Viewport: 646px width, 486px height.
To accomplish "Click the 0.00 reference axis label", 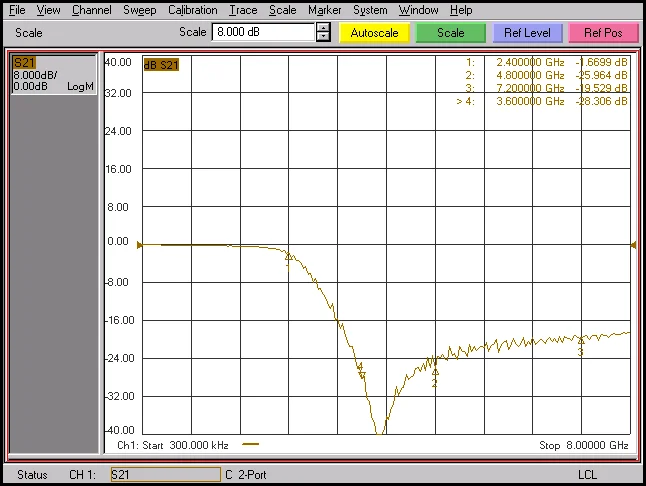I will (118, 241).
